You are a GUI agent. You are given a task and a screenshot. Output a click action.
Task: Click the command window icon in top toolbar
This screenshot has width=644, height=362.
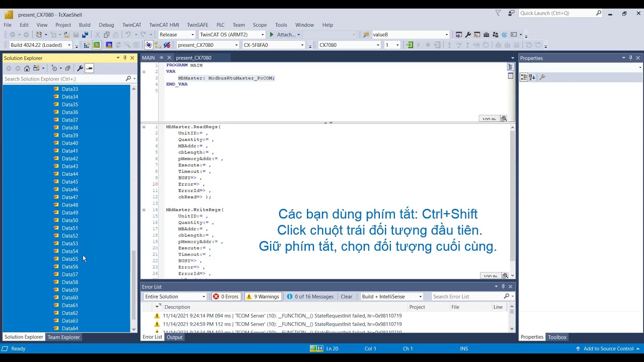coord(514,34)
